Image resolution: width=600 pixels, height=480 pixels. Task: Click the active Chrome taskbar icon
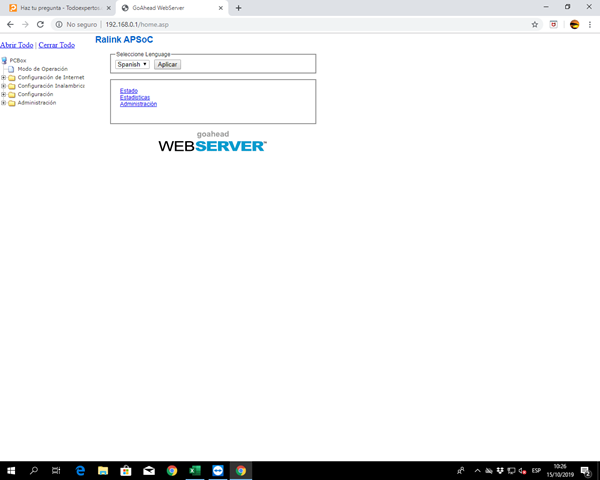pyautogui.click(x=241, y=471)
